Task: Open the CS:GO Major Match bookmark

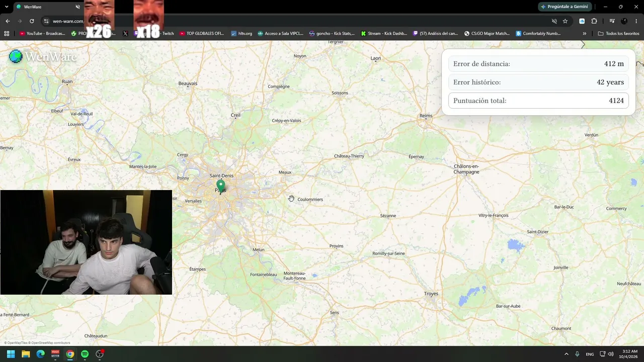Action: coord(487,34)
